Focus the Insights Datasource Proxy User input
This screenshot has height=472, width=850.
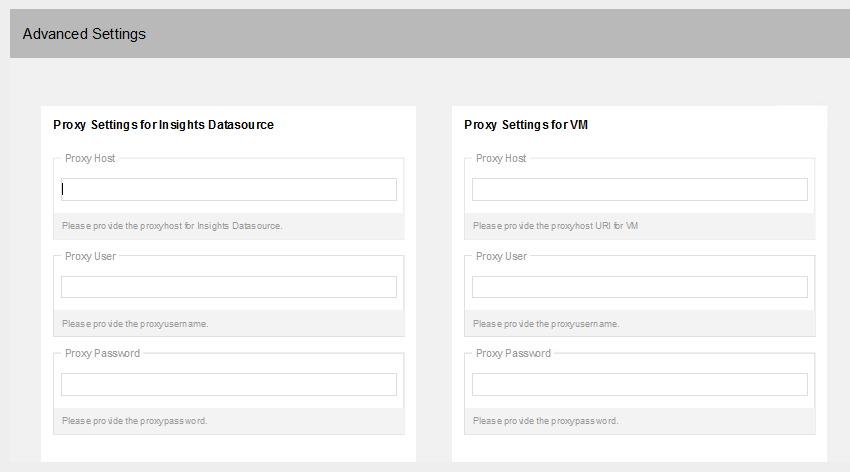click(228, 287)
